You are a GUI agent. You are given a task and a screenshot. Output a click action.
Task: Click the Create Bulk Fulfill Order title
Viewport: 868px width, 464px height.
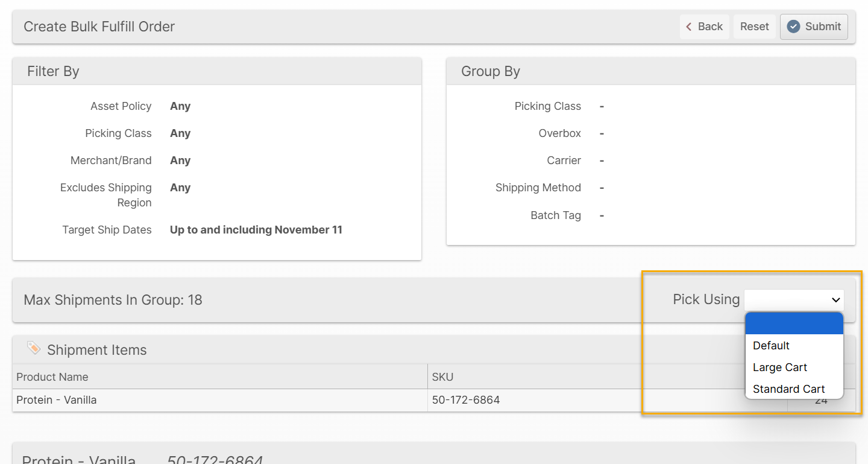pos(99,27)
